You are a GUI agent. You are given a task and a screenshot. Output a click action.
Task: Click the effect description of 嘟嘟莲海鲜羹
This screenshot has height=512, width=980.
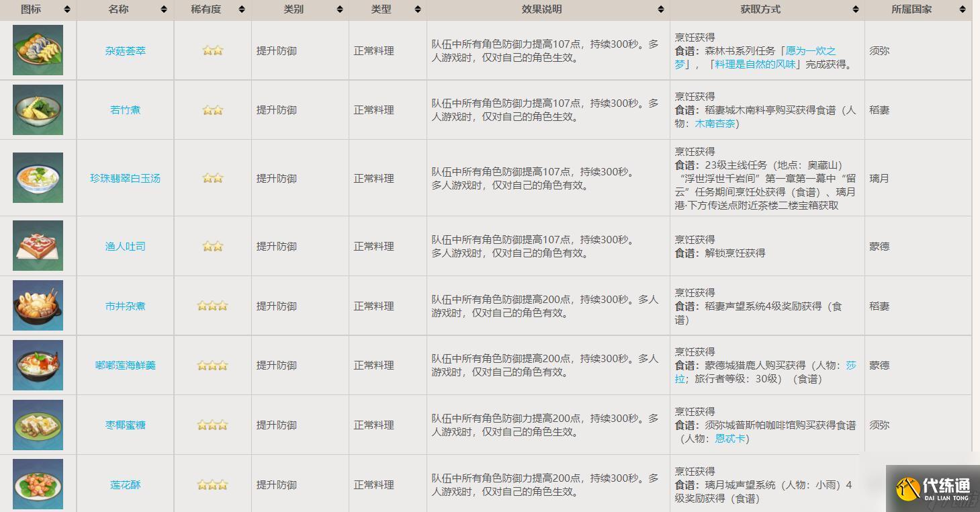545,365
